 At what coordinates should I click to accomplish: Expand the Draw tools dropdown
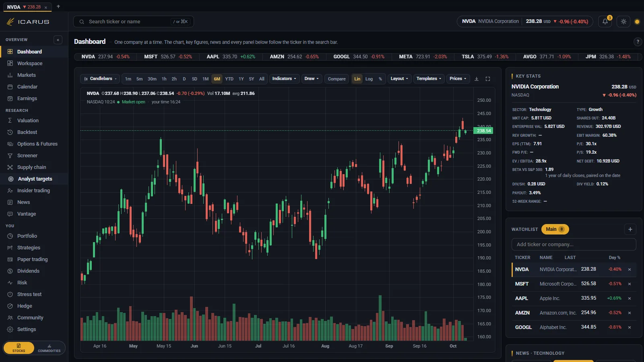[312, 79]
